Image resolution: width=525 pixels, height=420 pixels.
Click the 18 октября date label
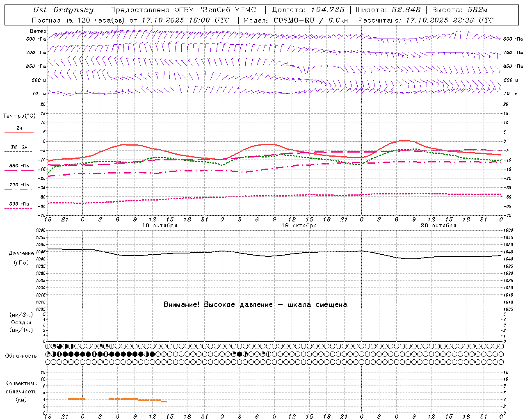tap(160, 226)
